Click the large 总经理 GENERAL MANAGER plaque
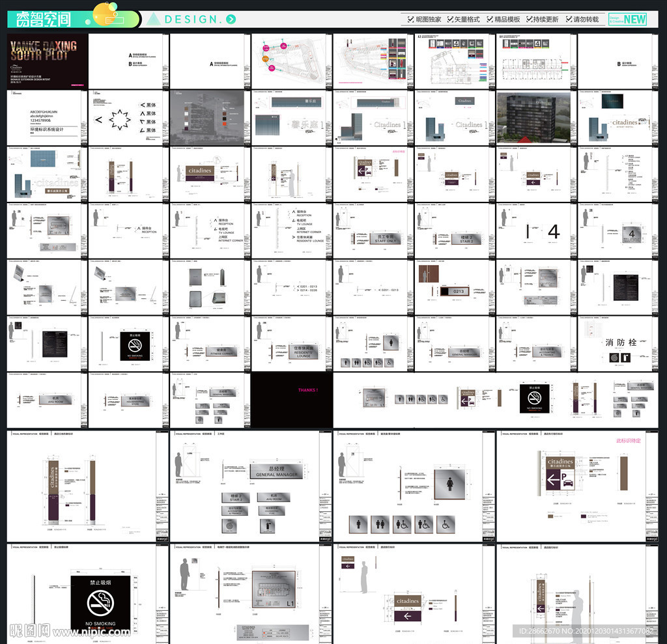The height and width of the screenshot is (644, 667). click(276, 471)
